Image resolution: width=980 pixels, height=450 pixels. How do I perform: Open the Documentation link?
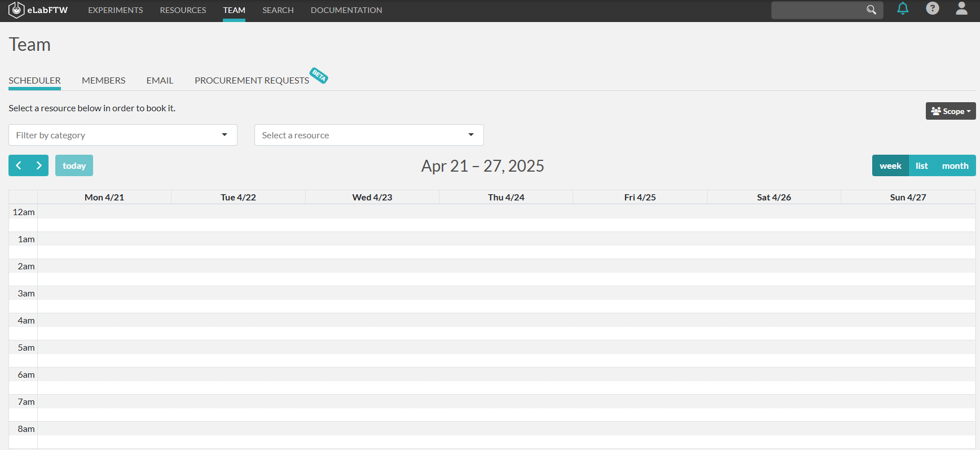pyautogui.click(x=346, y=10)
